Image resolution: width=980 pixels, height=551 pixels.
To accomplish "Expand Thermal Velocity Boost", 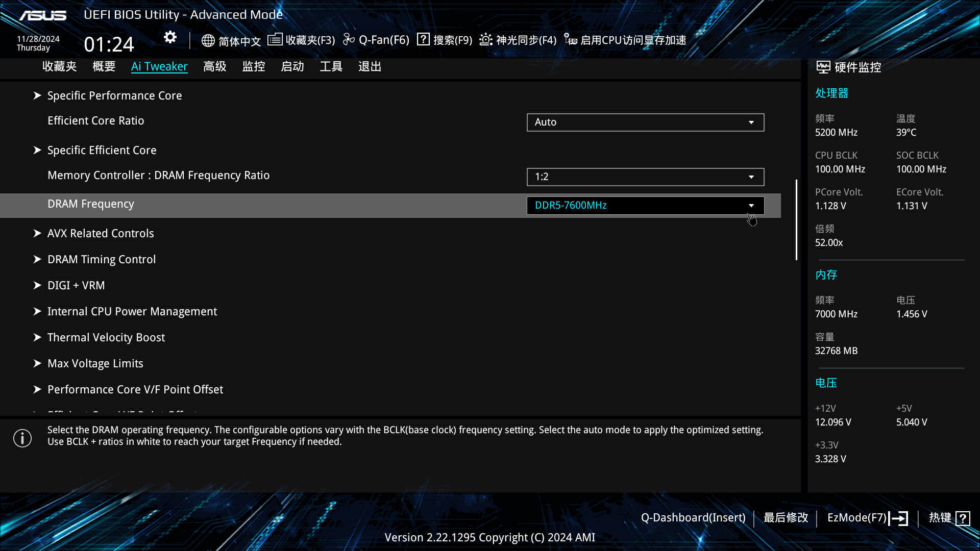I will (106, 337).
